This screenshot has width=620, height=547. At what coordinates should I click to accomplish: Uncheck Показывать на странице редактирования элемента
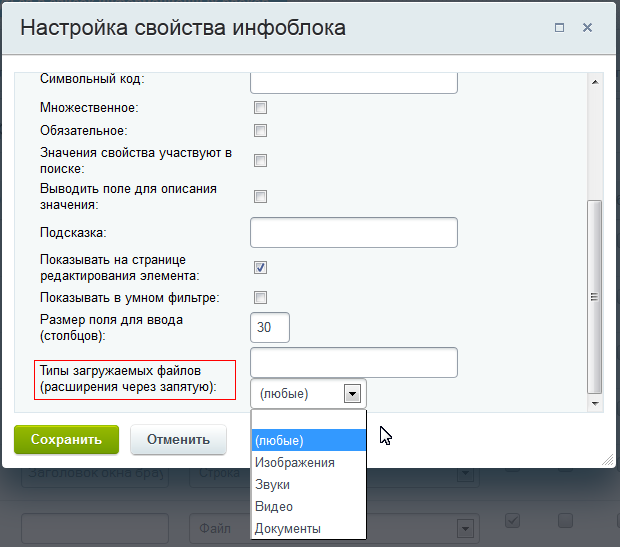pos(261,267)
